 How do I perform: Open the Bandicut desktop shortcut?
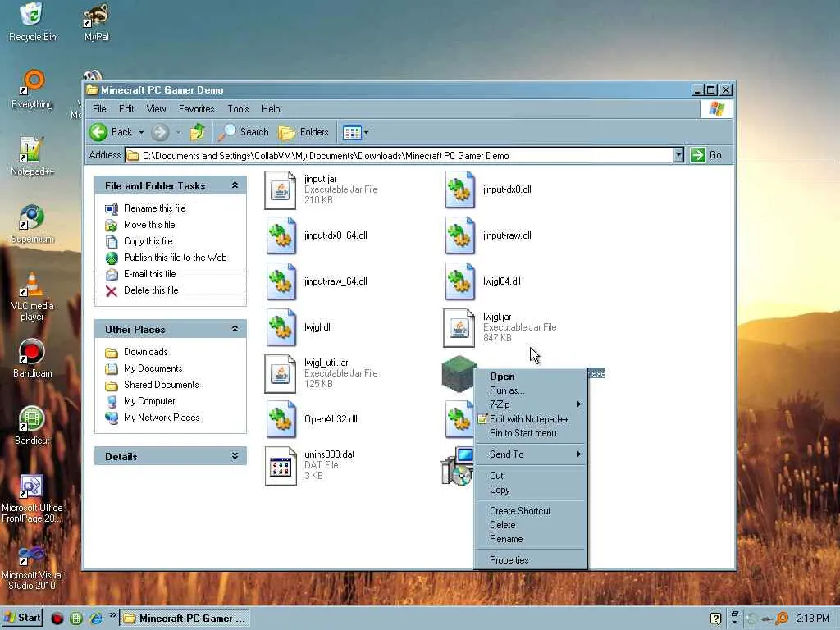click(x=32, y=426)
